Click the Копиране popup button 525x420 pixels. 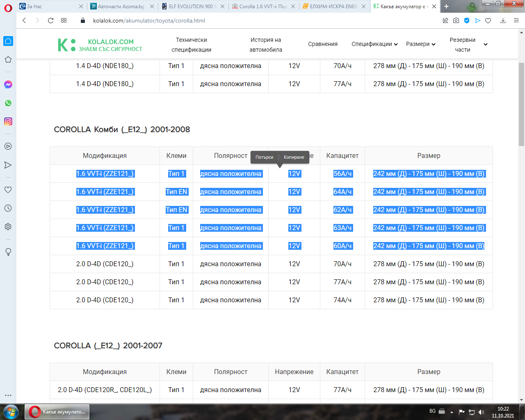(294, 157)
